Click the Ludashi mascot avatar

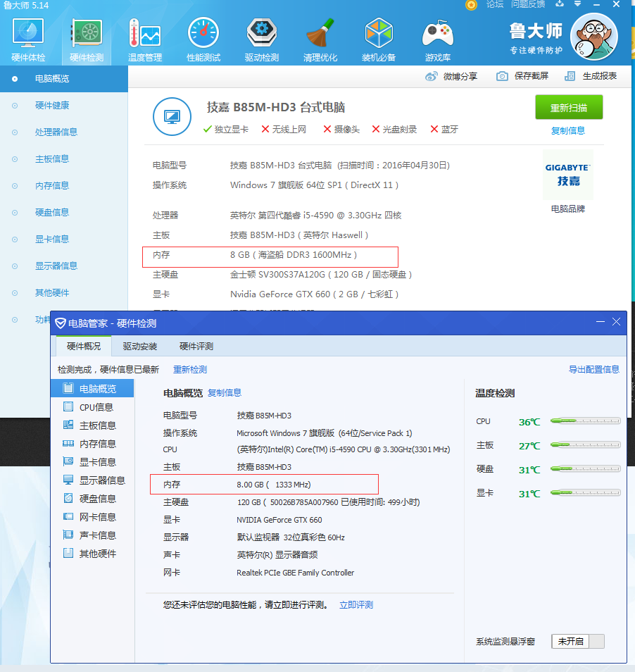click(594, 37)
